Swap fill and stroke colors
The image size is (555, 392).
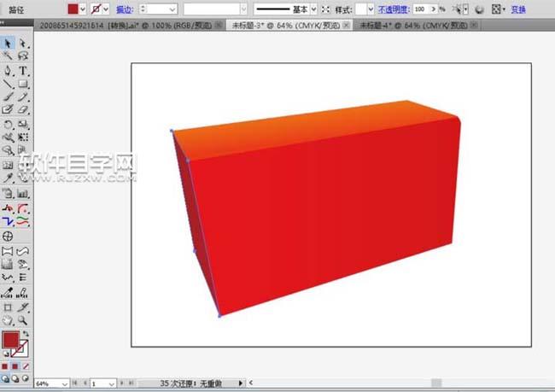pos(25,333)
